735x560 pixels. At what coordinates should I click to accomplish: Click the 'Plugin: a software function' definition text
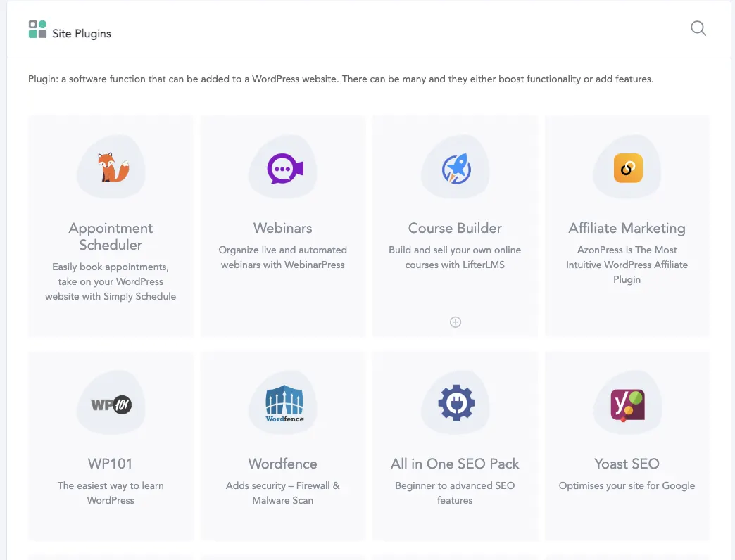(x=341, y=79)
